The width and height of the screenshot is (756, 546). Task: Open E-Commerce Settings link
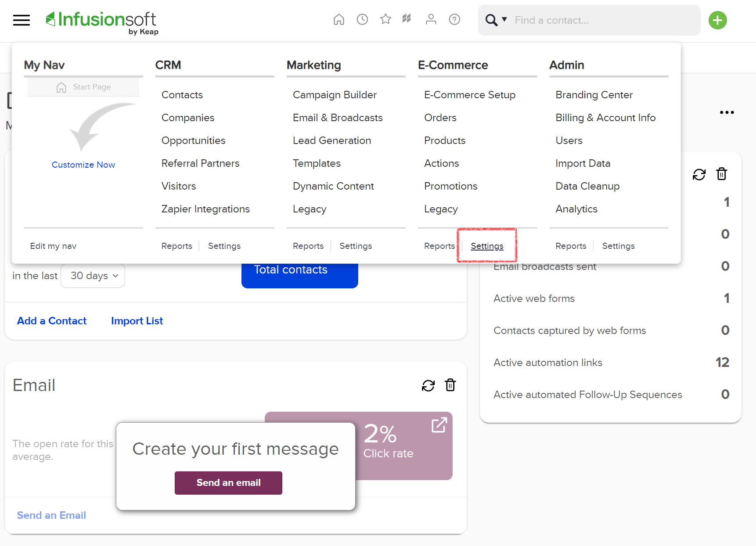pyautogui.click(x=487, y=246)
